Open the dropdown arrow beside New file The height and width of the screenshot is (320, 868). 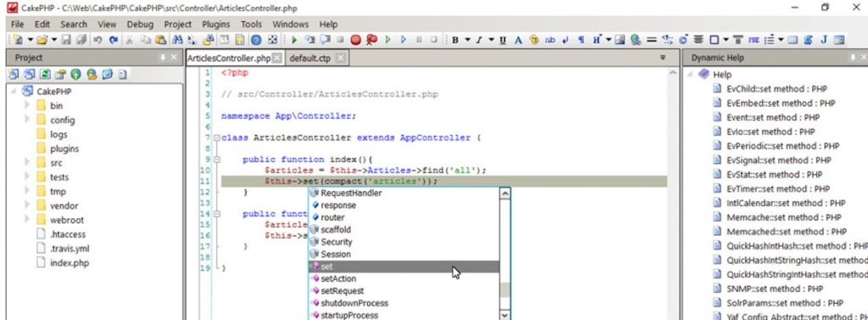pyautogui.click(x=30, y=40)
